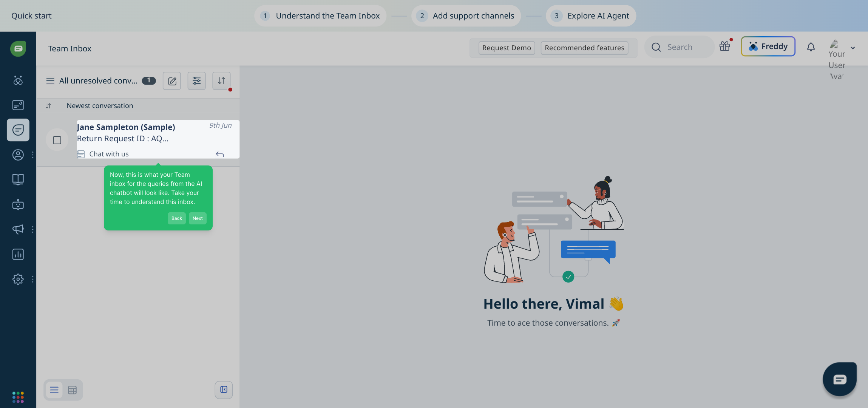
Task: Click Next in the tour tooltip
Action: (x=198, y=218)
